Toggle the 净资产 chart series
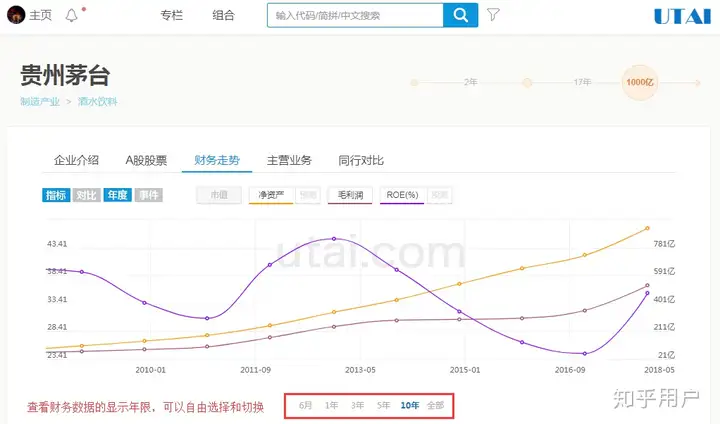This screenshot has height=424, width=720. [x=271, y=195]
